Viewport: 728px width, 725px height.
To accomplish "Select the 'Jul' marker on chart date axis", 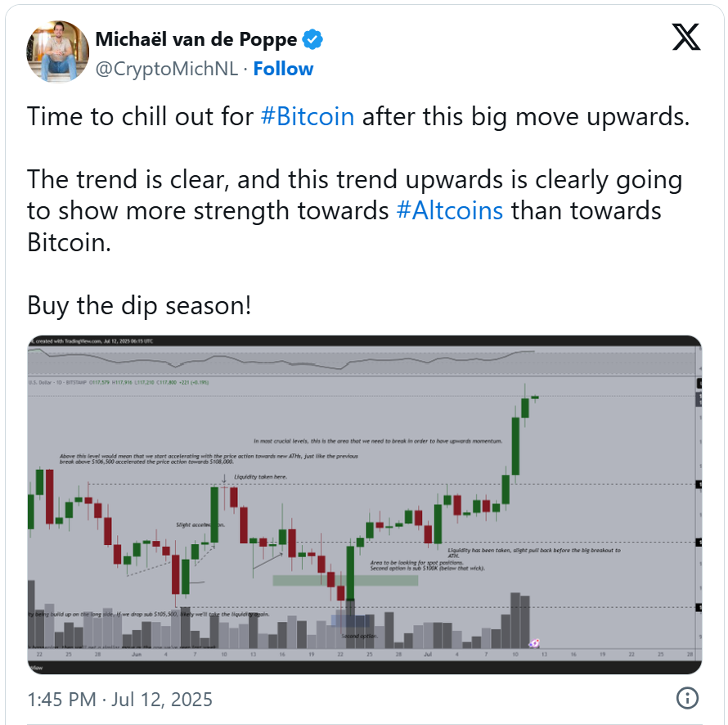I will (428, 654).
